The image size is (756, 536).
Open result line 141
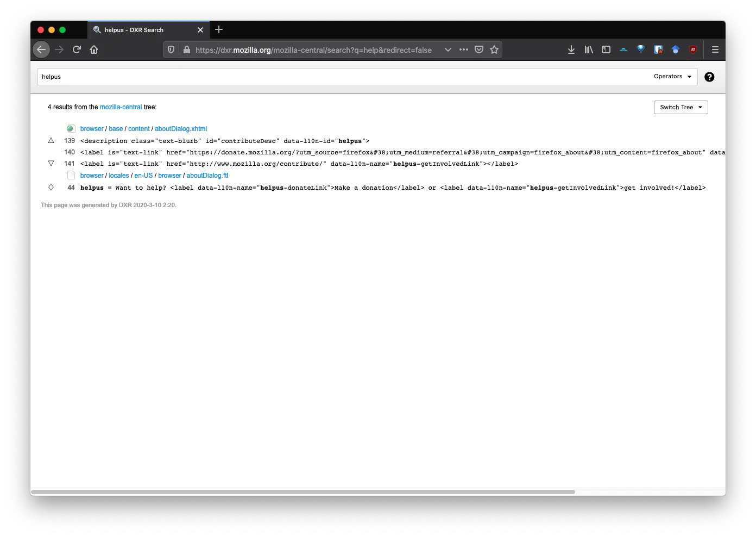[x=70, y=164]
